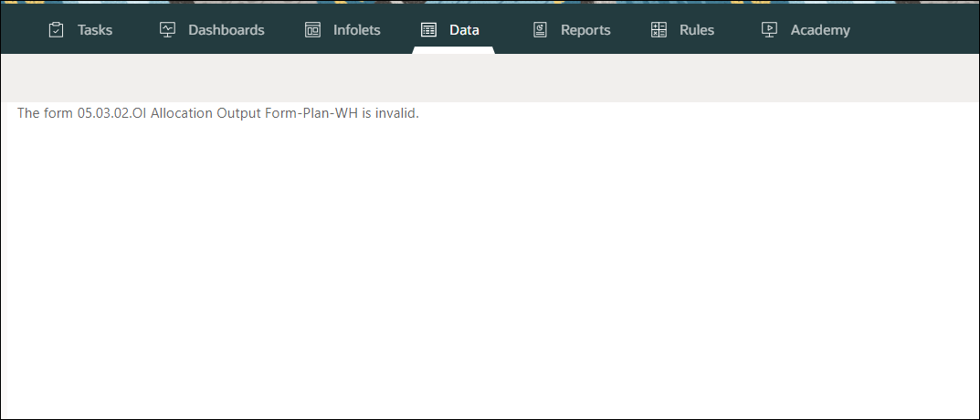The image size is (980, 420).
Task: Click the Dashboards monitor icon
Action: coord(167,30)
